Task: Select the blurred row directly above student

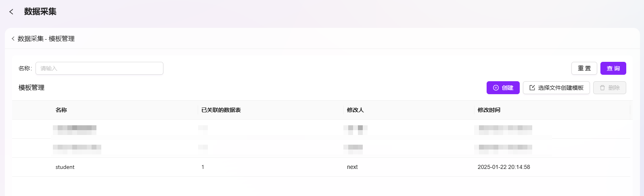Action: point(321,148)
